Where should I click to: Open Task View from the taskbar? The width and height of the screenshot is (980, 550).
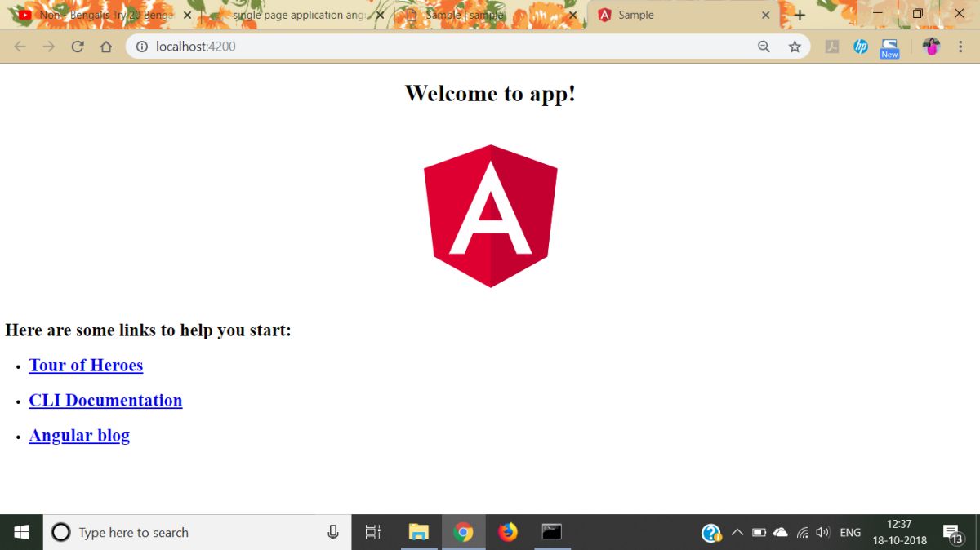(372, 532)
